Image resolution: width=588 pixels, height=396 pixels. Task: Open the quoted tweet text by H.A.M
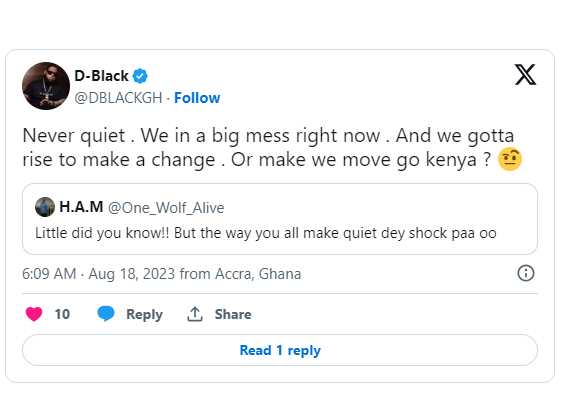[x=266, y=233]
